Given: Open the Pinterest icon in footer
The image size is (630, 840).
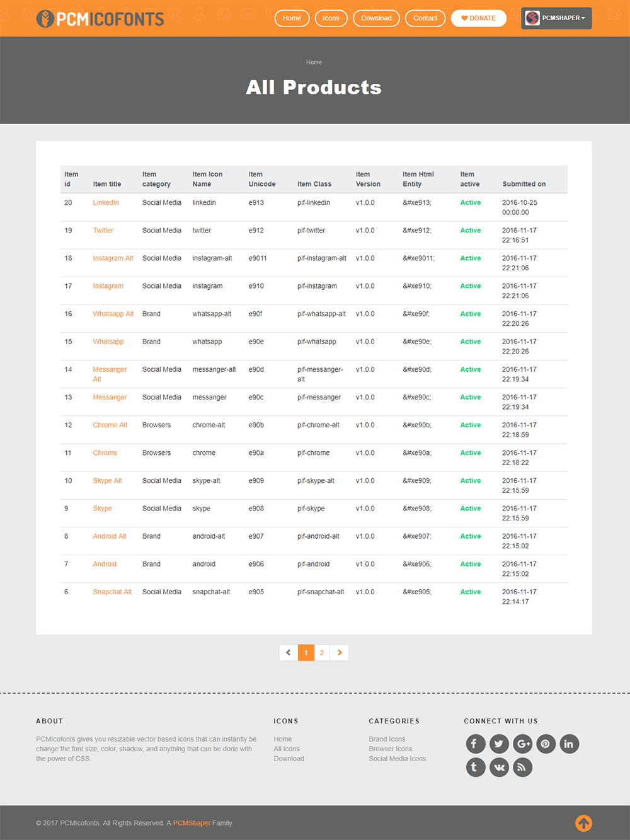Looking at the screenshot, I should [x=546, y=744].
